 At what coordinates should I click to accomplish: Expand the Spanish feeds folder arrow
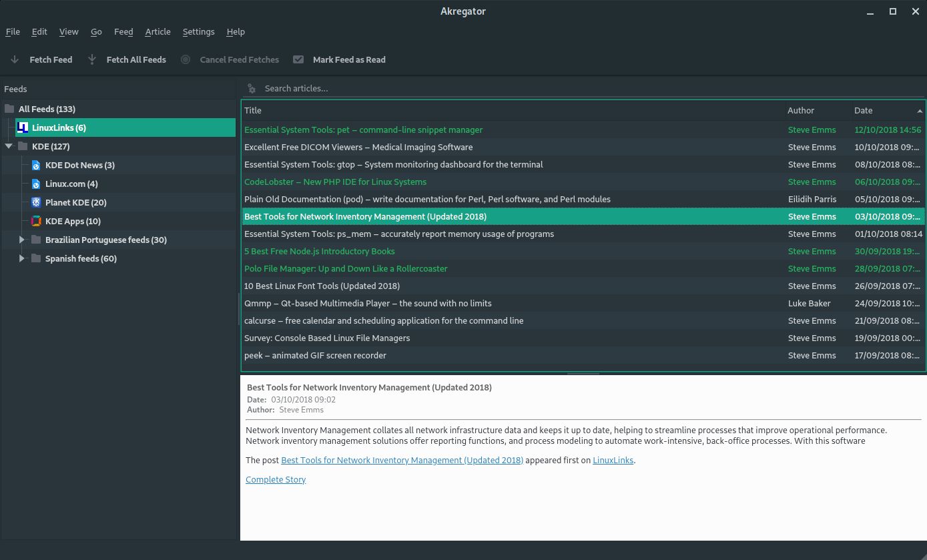22,258
